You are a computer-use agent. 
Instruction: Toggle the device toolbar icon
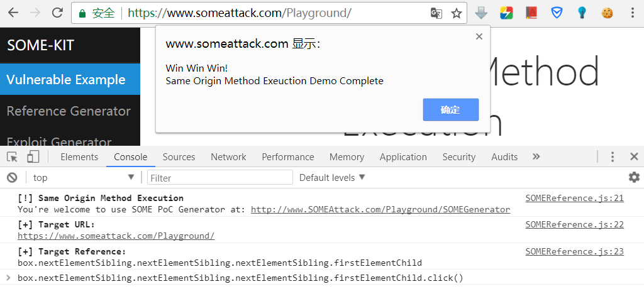click(33, 157)
